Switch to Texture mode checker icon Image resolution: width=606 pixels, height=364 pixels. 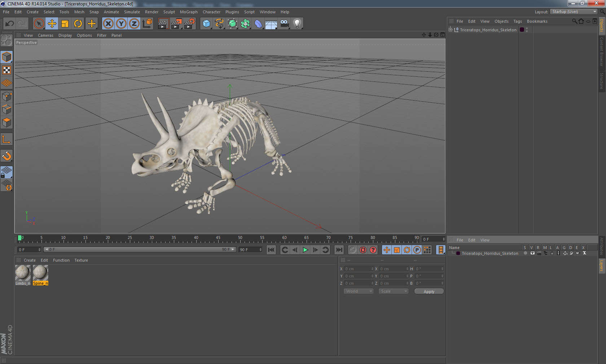point(6,70)
